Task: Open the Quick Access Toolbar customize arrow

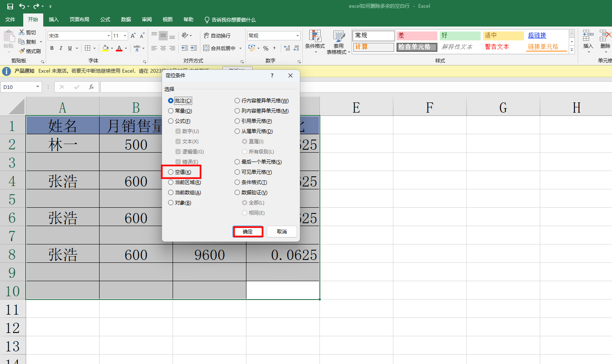Action: (x=50, y=7)
